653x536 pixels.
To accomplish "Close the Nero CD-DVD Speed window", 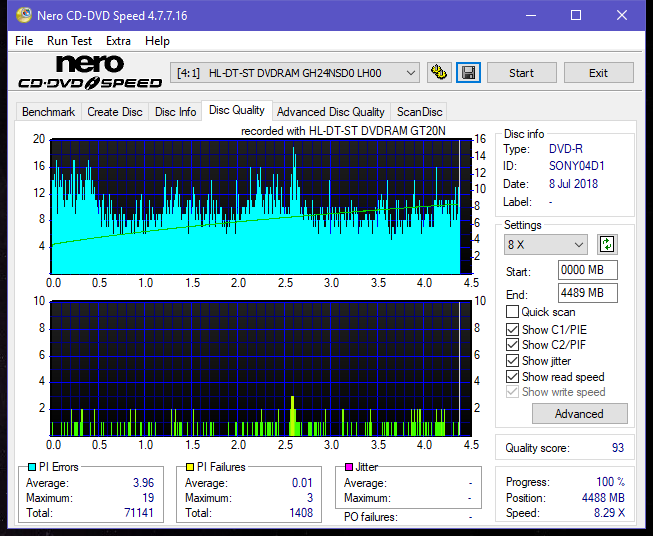I will [622, 15].
